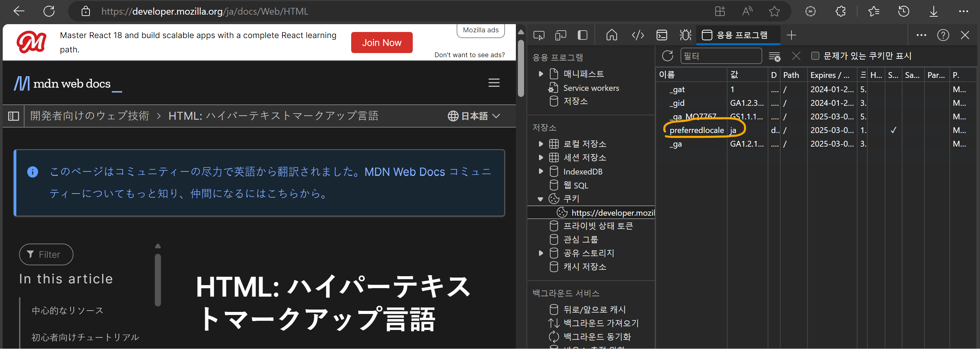Open the mdn web docs logo link
This screenshot has height=349, width=980.
68,84
